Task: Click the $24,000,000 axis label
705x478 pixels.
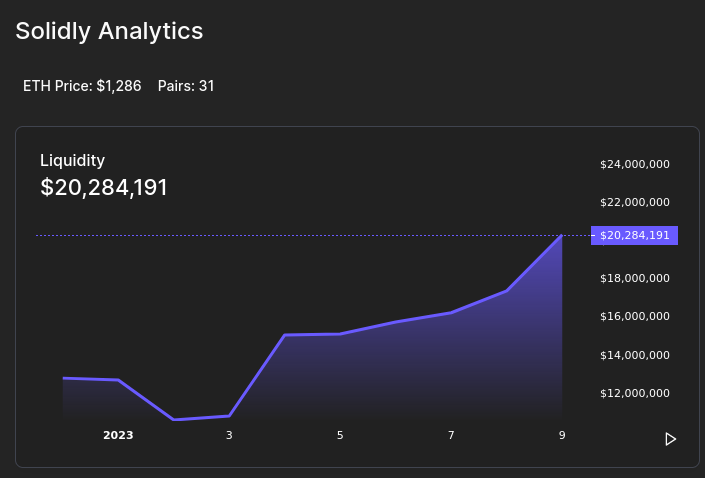Action: (635, 165)
